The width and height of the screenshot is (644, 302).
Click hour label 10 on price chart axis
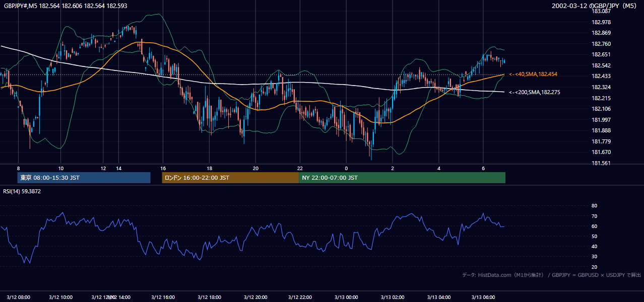pyautogui.click(x=60, y=168)
